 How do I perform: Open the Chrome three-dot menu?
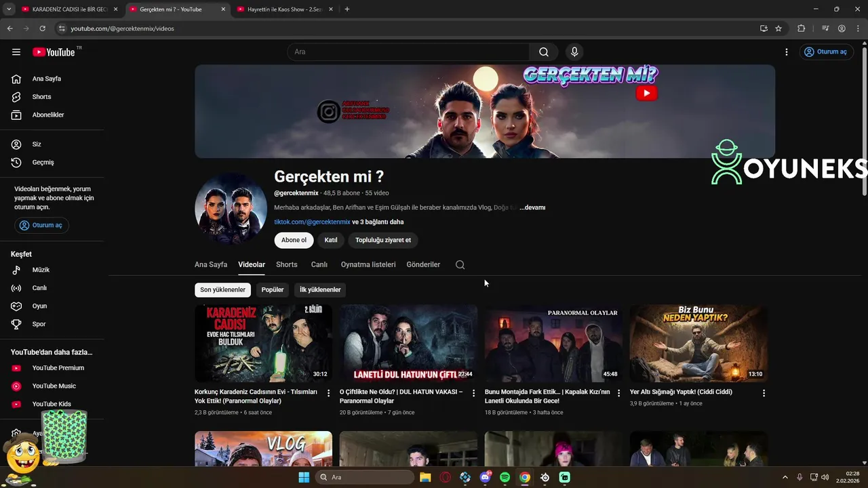857,28
